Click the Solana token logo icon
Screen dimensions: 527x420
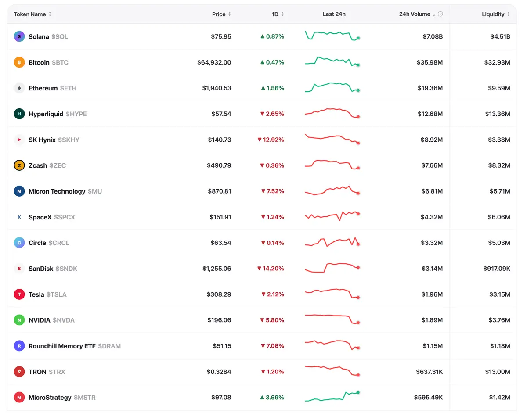pos(19,36)
